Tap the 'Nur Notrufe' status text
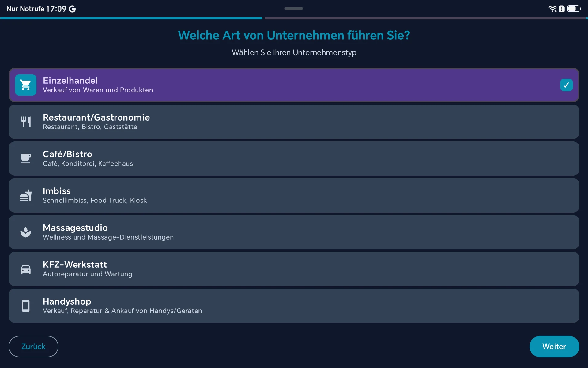 click(x=25, y=9)
